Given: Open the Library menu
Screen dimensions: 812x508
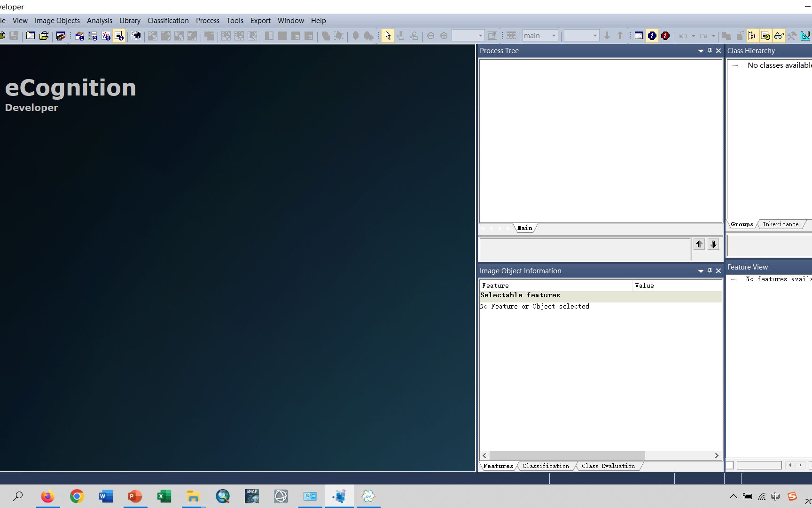Looking at the screenshot, I should [130, 21].
